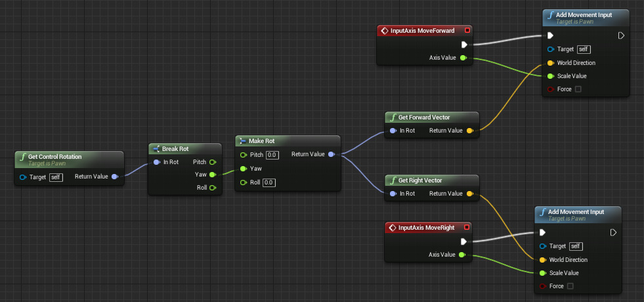
Task: Click the Roll output pin on Break Rot
Action: [212, 188]
